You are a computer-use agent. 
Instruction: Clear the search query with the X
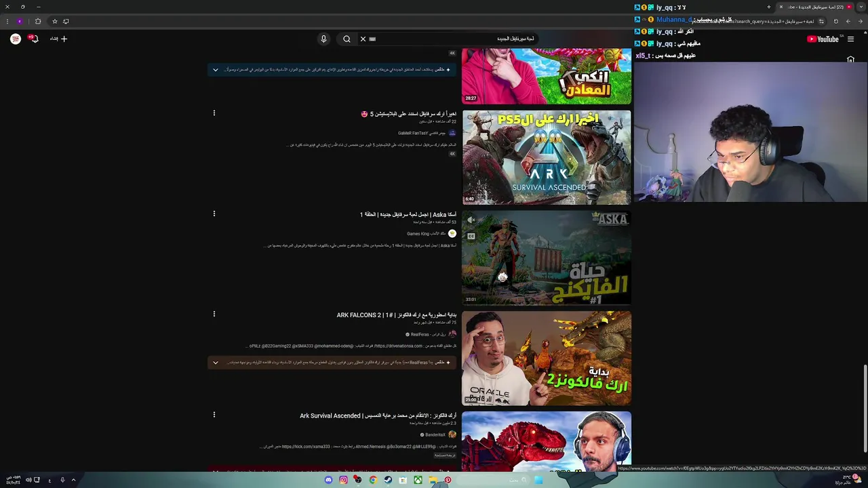pyautogui.click(x=363, y=39)
